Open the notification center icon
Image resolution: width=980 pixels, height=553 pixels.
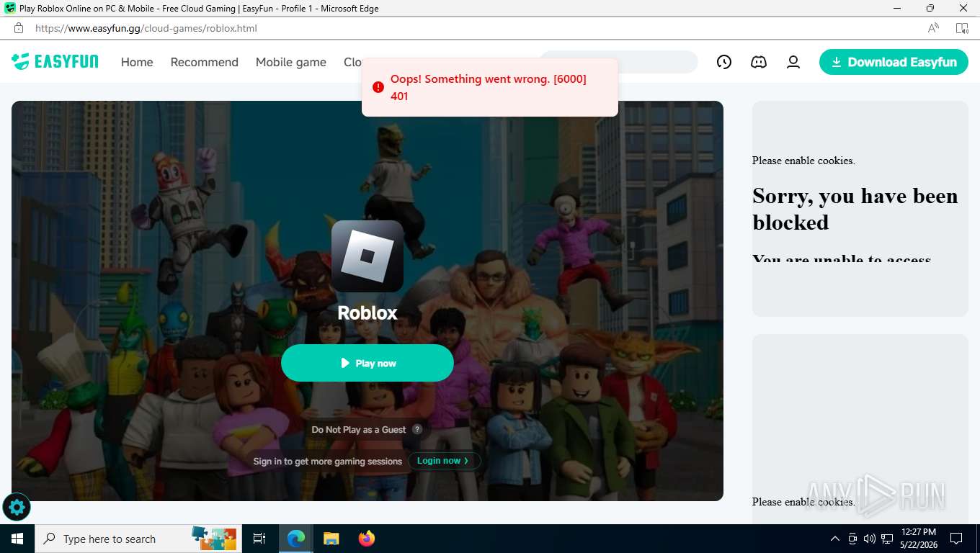pos(956,539)
